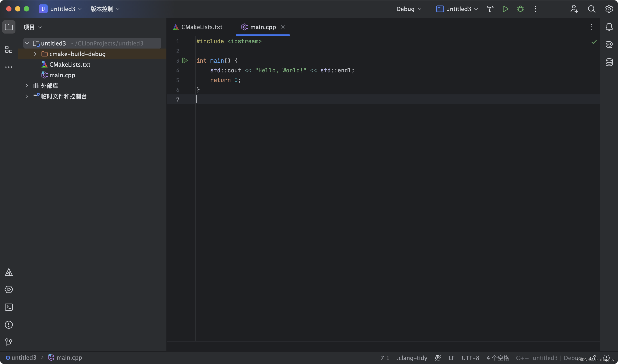The width and height of the screenshot is (618, 364).
Task: Click run gutter icon beside main()
Action: (185, 61)
